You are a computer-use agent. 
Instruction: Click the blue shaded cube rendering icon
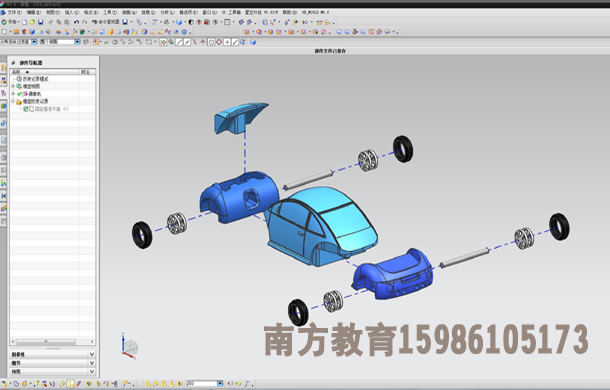pyautogui.click(x=179, y=22)
